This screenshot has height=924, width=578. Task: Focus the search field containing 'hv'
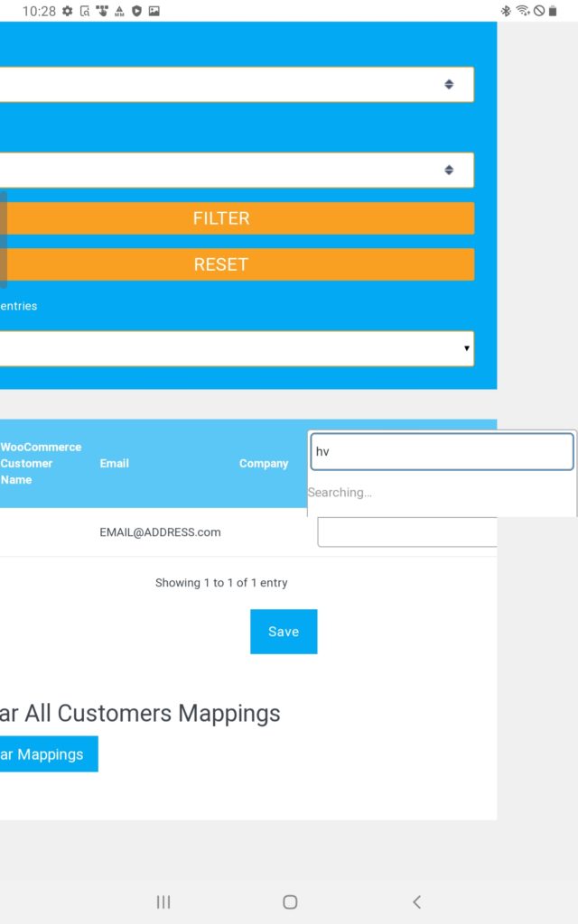point(442,452)
